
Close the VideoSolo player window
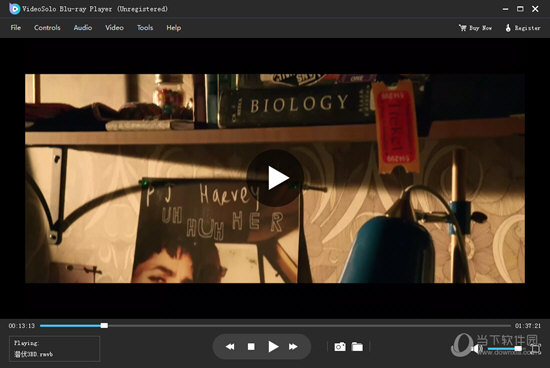[535, 9]
